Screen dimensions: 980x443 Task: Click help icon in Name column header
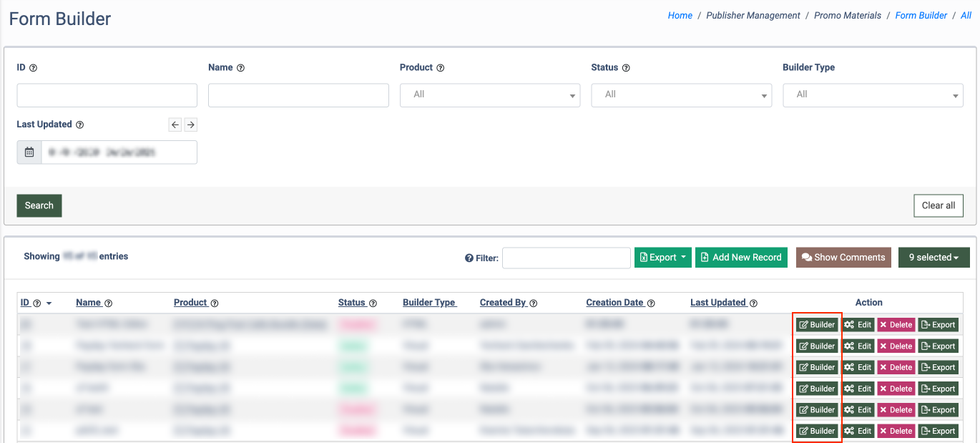[109, 303]
